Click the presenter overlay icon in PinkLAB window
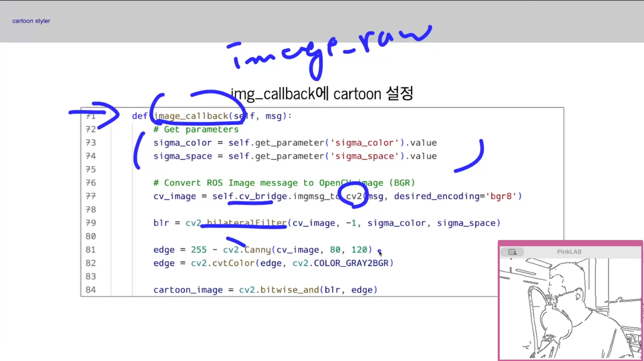 (512, 252)
